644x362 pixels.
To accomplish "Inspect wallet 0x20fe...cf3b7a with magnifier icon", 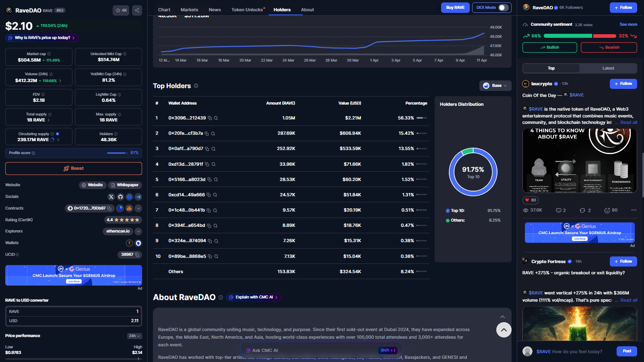I will [213, 134].
